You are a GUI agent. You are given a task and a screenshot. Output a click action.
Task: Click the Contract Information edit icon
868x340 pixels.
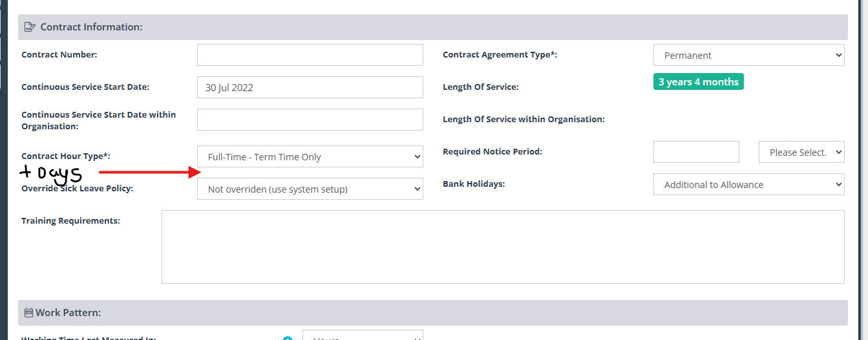coord(30,27)
